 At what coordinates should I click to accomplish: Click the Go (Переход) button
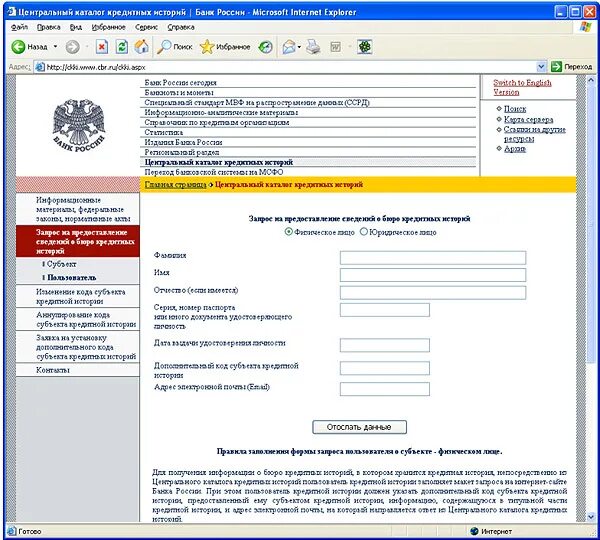coord(572,67)
